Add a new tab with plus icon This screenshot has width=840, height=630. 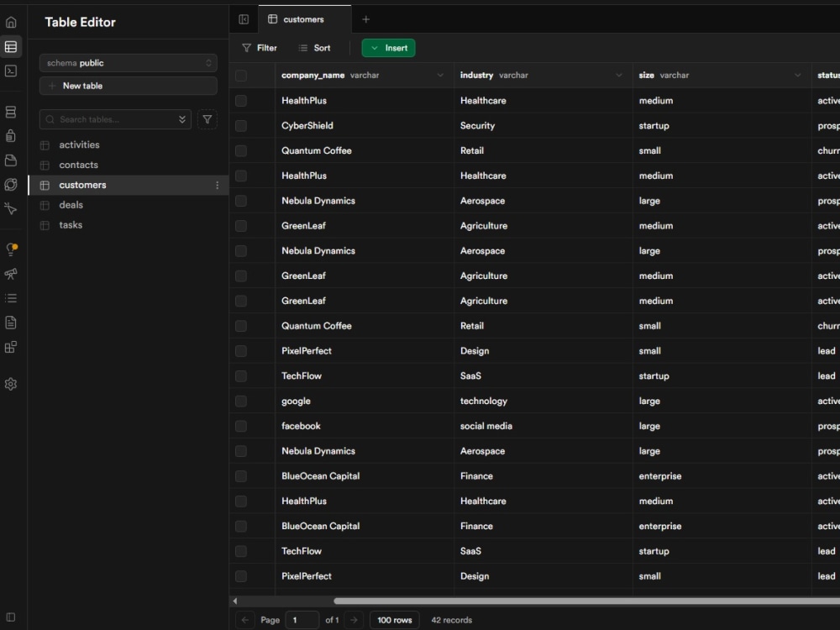coord(366,19)
